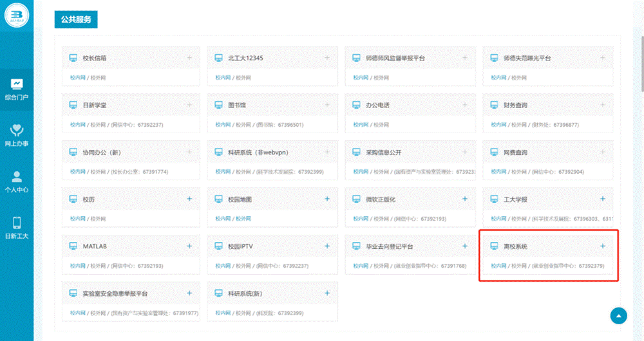
Task: Click 校外网 link under 校园地图
Action: (x=243, y=219)
